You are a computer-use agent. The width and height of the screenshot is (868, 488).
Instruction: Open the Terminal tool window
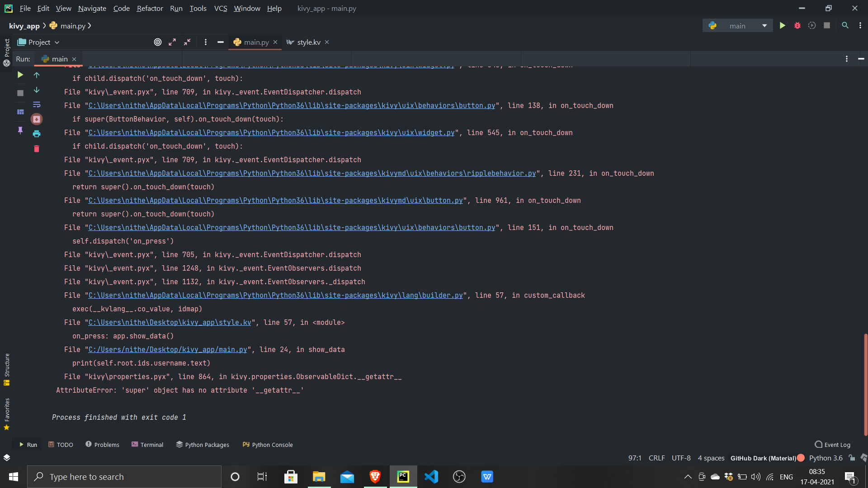pos(147,445)
